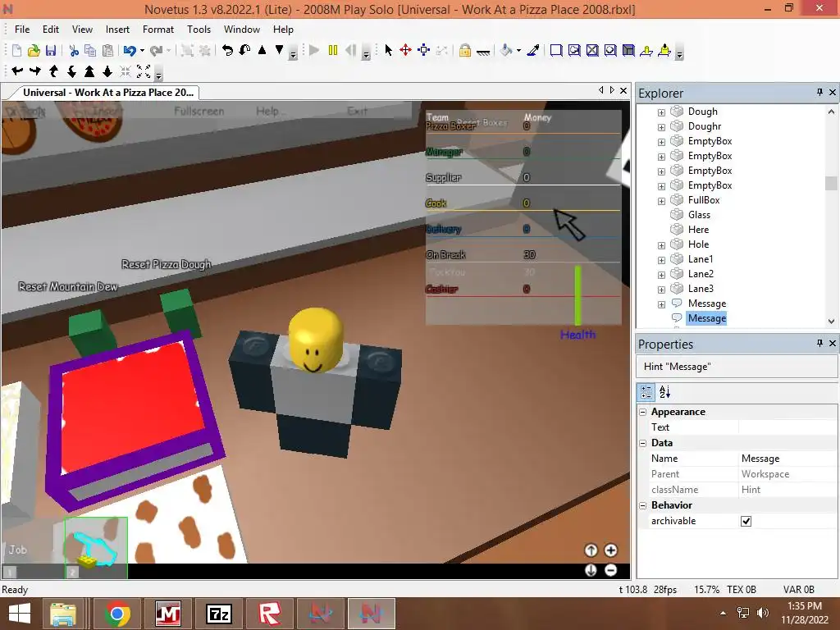
Task: Pan camera left with left arrow icon
Action: (x=17, y=71)
